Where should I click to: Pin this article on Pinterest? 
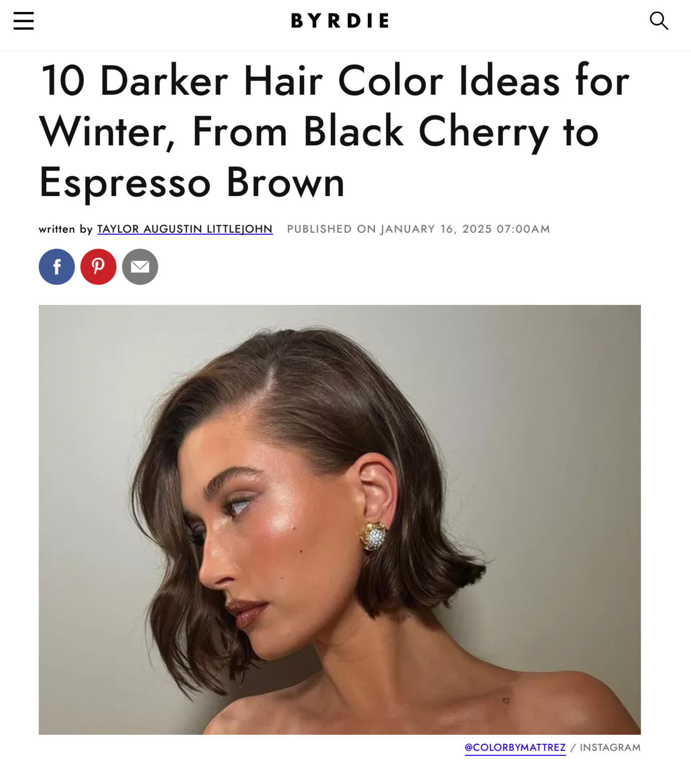tap(98, 267)
